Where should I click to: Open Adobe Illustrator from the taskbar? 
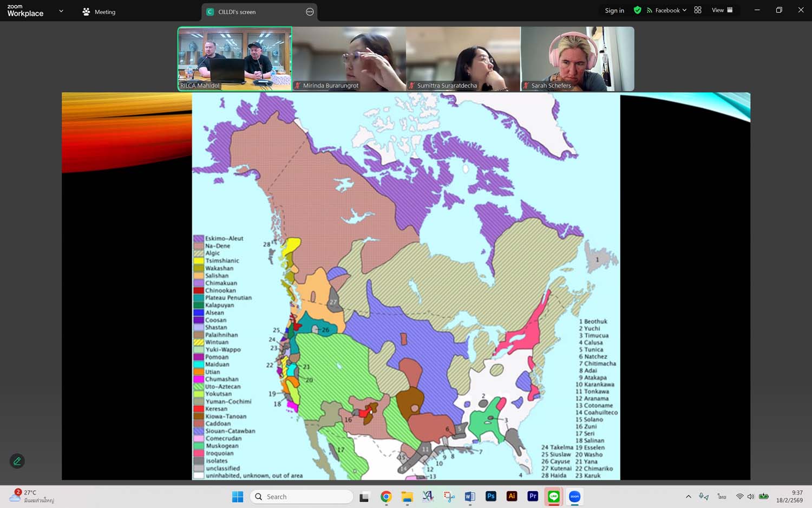(512, 496)
